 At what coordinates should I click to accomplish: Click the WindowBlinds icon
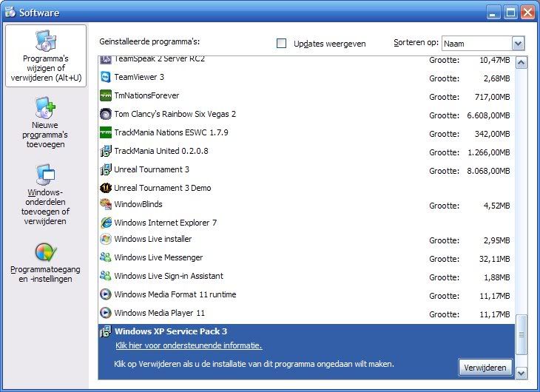106,204
